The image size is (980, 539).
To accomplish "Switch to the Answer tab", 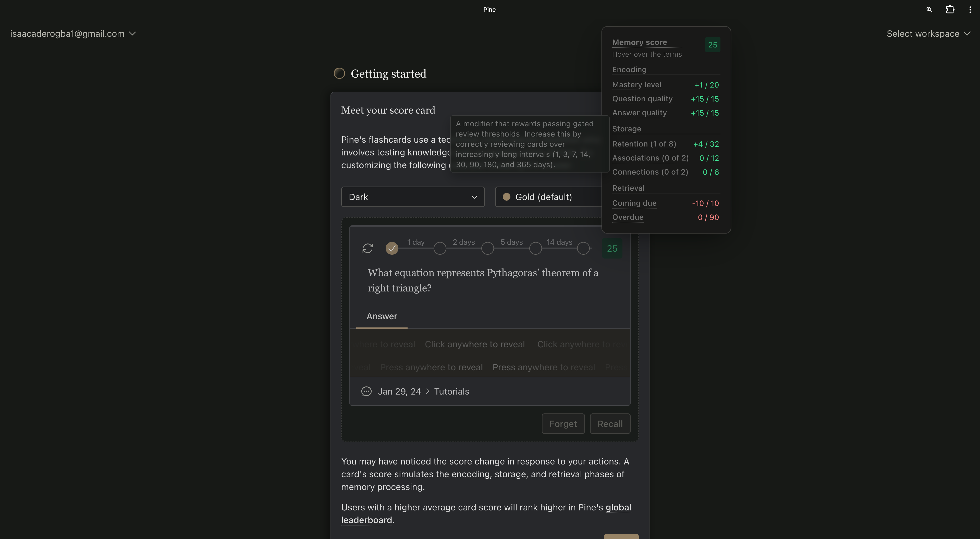I will tap(382, 316).
